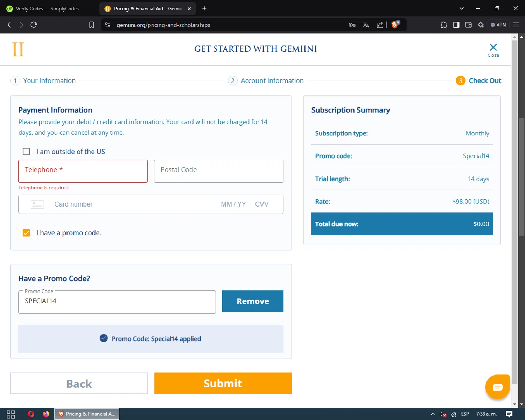The width and height of the screenshot is (525, 420).
Task: Click the $98.00 (USD) rate value
Action: coord(471,202)
